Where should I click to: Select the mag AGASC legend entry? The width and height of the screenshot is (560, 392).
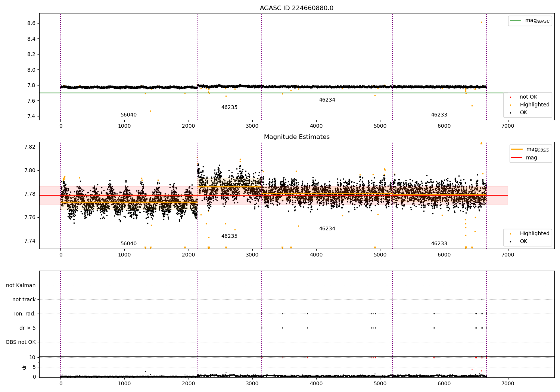pos(530,21)
